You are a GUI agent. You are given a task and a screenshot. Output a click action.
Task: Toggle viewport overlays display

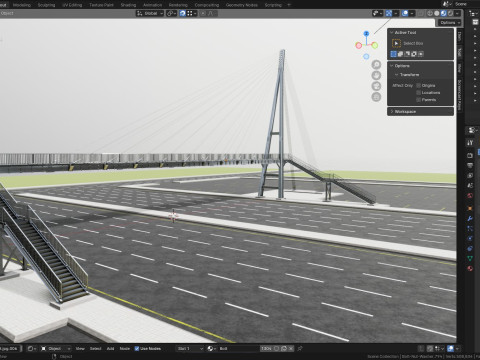click(x=405, y=13)
